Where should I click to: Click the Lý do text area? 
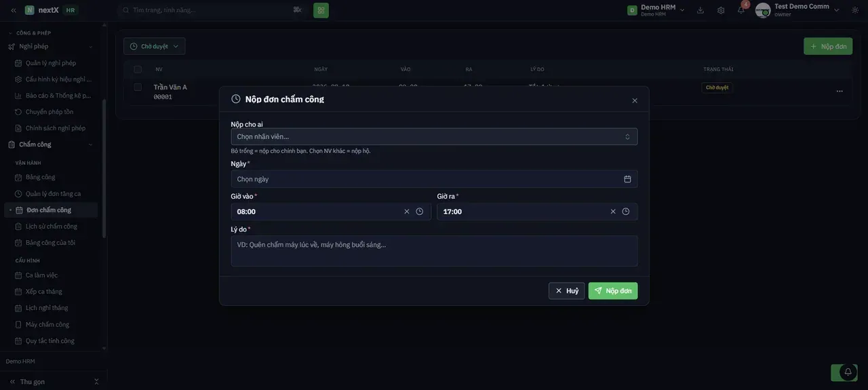[x=434, y=251]
